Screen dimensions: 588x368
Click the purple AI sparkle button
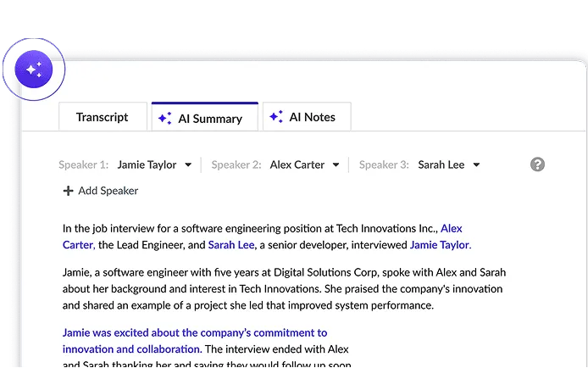click(x=34, y=70)
